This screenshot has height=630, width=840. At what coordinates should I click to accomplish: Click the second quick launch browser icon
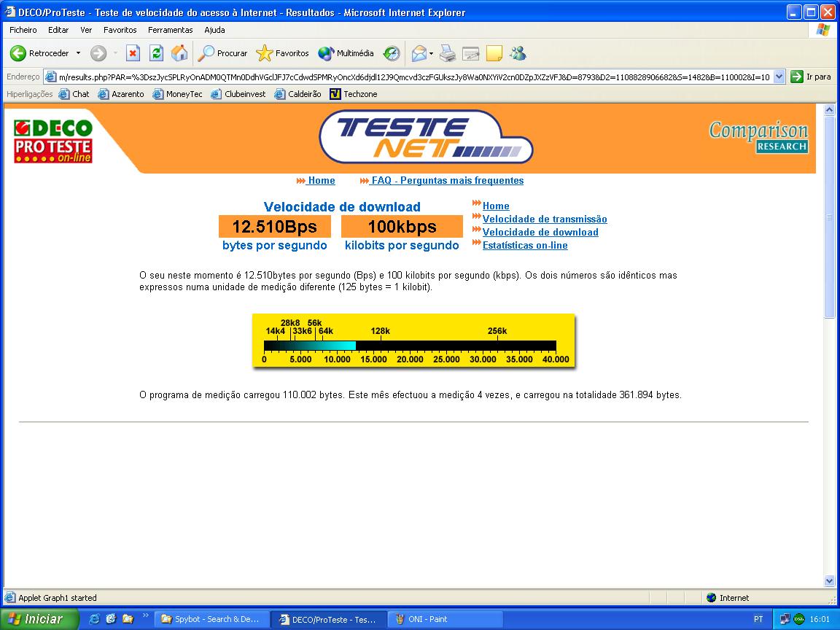coord(111,619)
